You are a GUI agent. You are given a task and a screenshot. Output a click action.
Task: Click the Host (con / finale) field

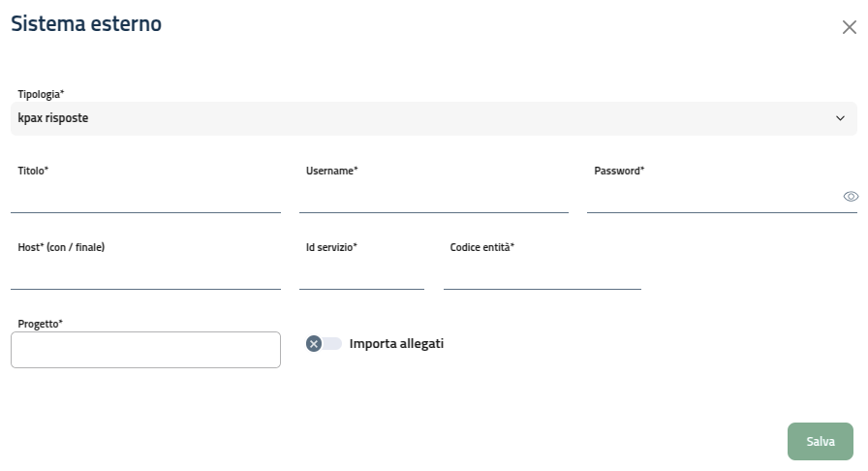(x=145, y=275)
